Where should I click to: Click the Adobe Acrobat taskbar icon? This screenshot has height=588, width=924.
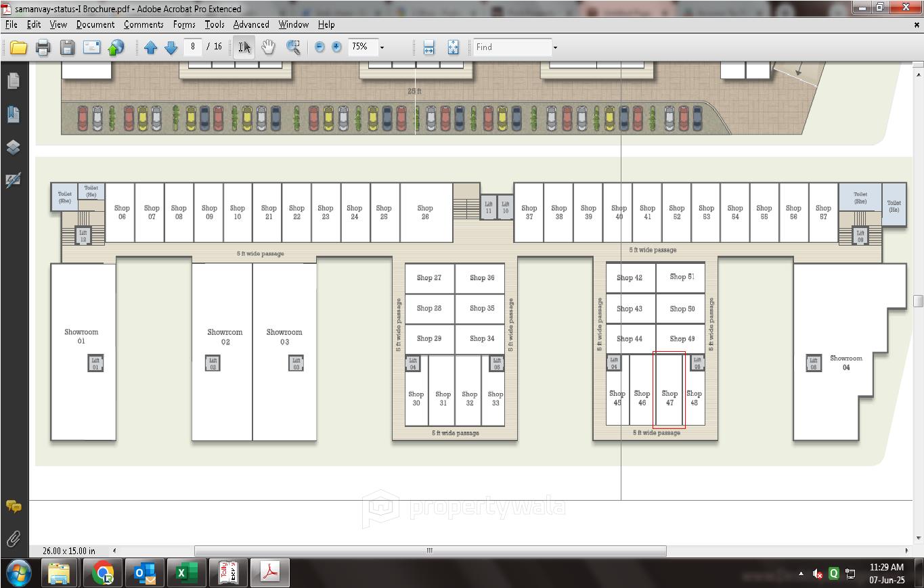(x=271, y=574)
